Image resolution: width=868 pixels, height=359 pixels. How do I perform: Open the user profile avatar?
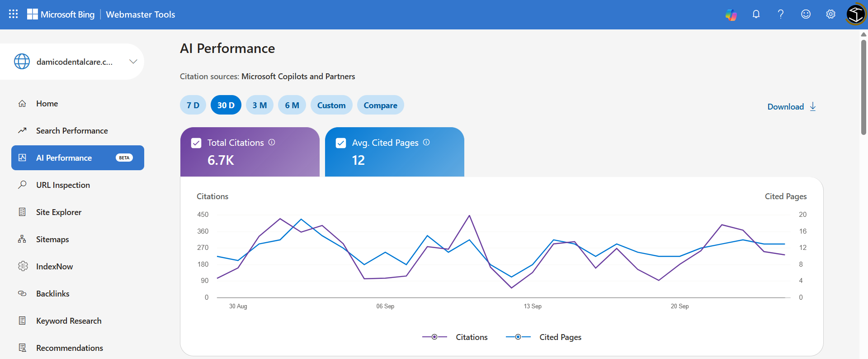pyautogui.click(x=856, y=14)
